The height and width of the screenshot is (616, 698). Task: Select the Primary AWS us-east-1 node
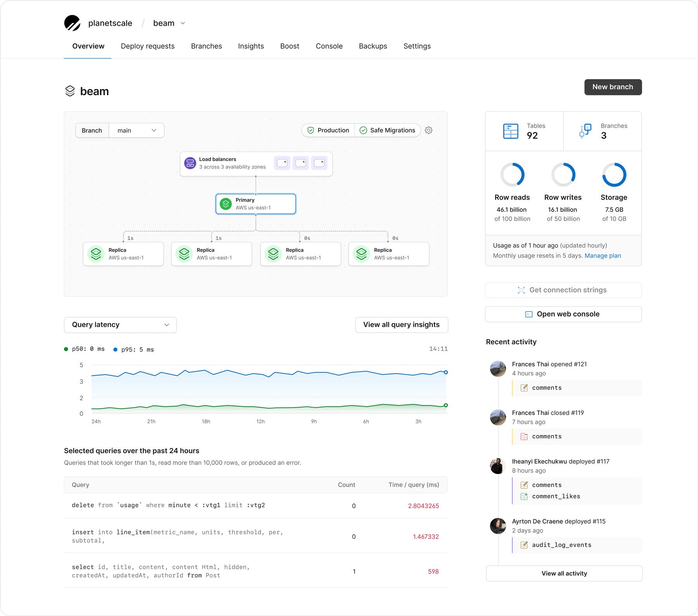(x=256, y=204)
